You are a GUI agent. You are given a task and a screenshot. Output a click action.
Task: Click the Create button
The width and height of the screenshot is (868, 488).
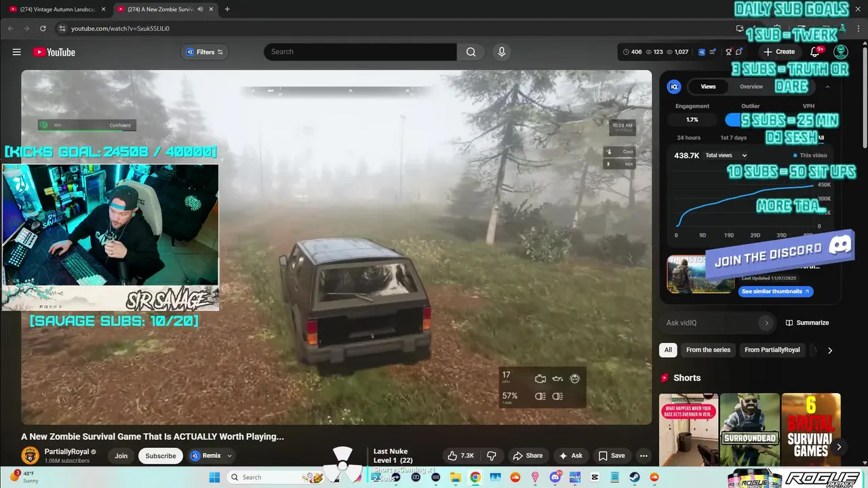(778, 52)
